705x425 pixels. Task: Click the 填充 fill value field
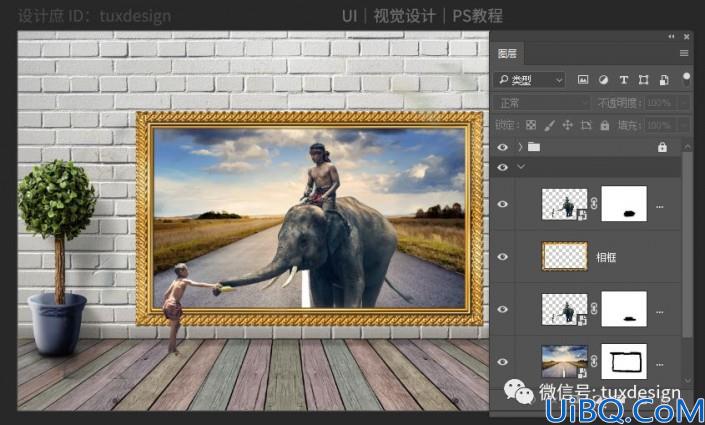click(x=661, y=125)
